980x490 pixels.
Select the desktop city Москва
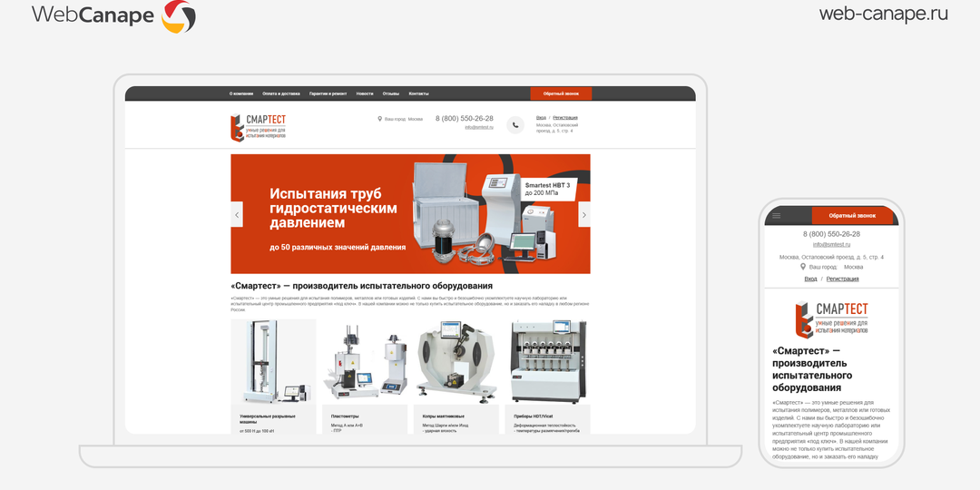point(415,119)
